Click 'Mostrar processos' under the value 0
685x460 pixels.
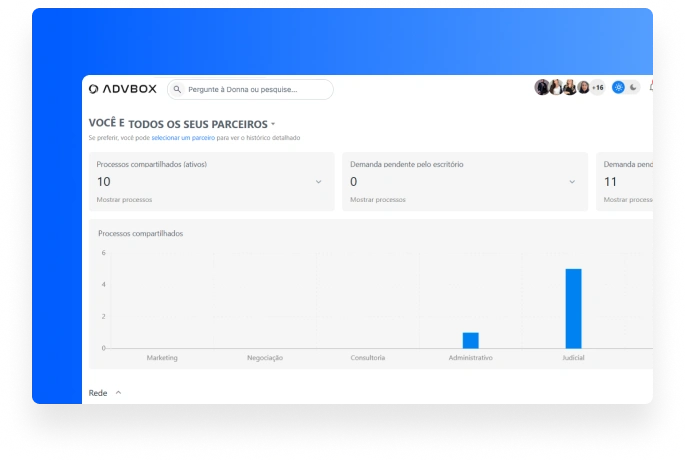377,200
